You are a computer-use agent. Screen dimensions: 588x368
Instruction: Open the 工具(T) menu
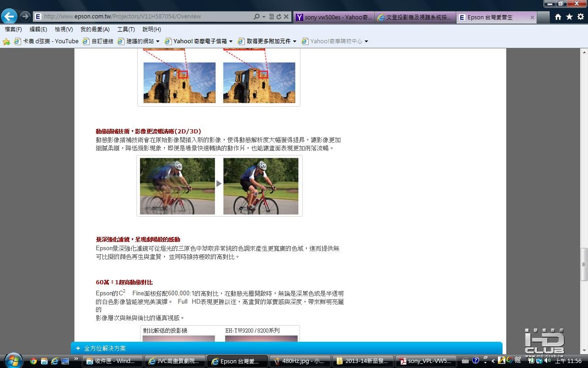coord(126,29)
